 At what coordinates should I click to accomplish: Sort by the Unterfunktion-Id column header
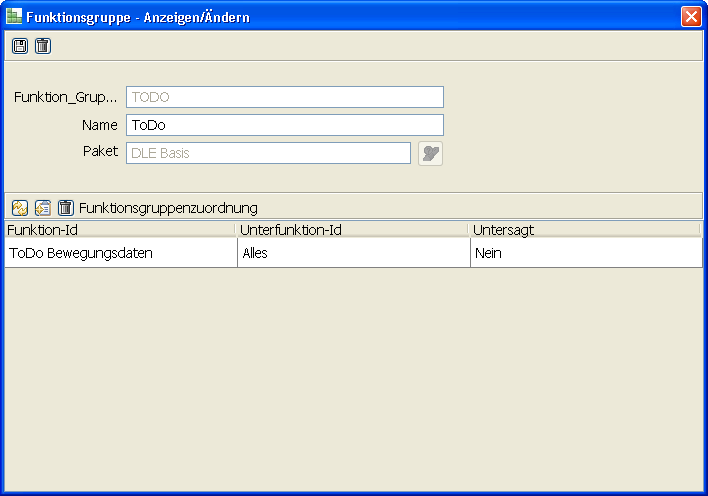[352, 230]
